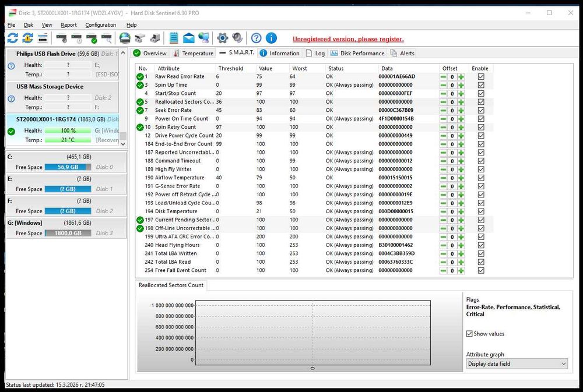Select the Philips USB Flash Drive entry
Image resolution: width=583 pixels, height=392 pixels.
tap(62, 64)
